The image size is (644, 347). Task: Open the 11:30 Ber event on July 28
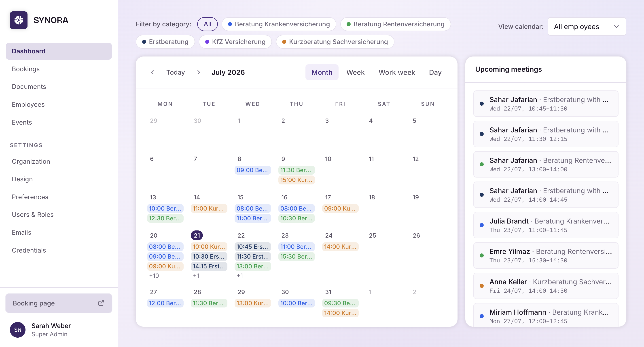[209, 303]
